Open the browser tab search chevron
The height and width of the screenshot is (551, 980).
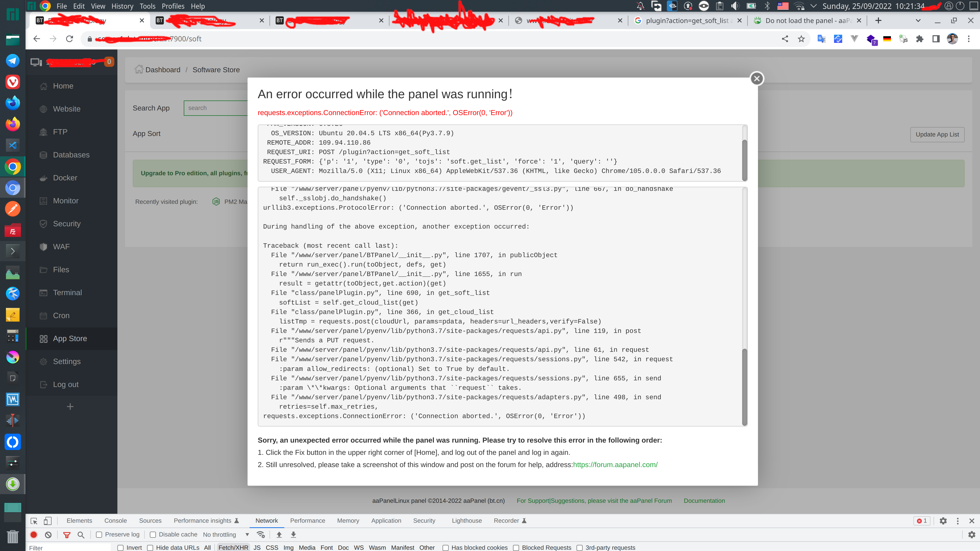918,20
